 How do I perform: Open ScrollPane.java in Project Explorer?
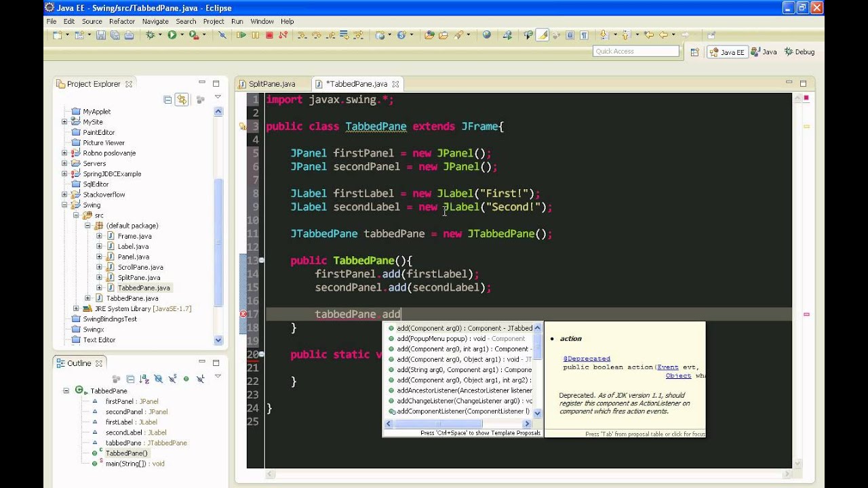click(140, 267)
